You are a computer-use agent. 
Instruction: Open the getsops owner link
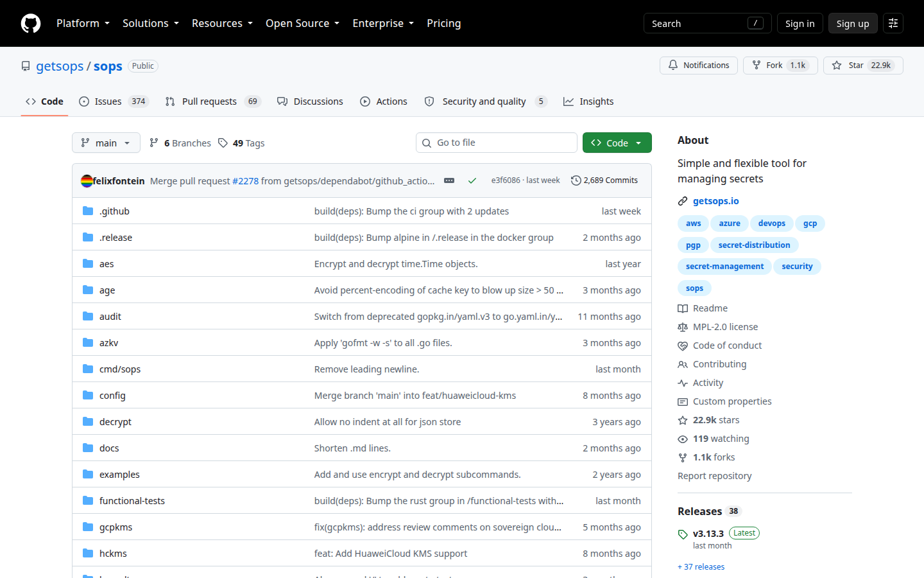[x=60, y=66]
